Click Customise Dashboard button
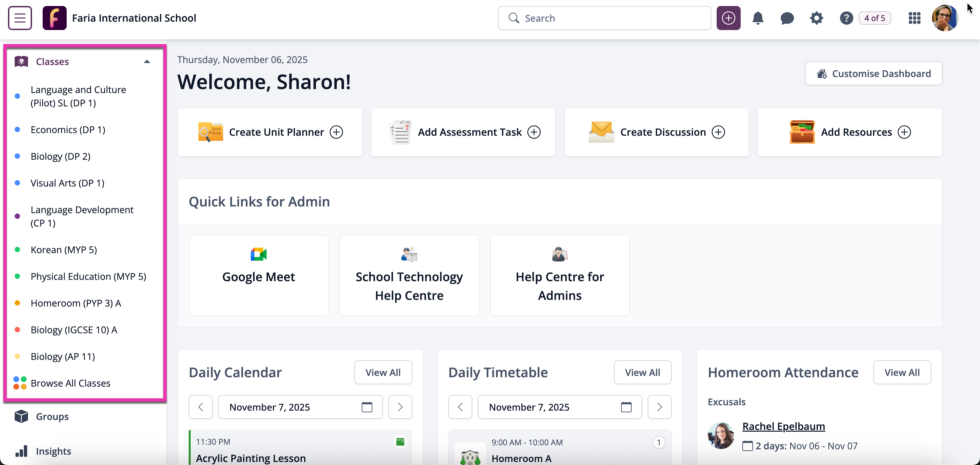The height and width of the screenshot is (465, 980). [873, 73]
